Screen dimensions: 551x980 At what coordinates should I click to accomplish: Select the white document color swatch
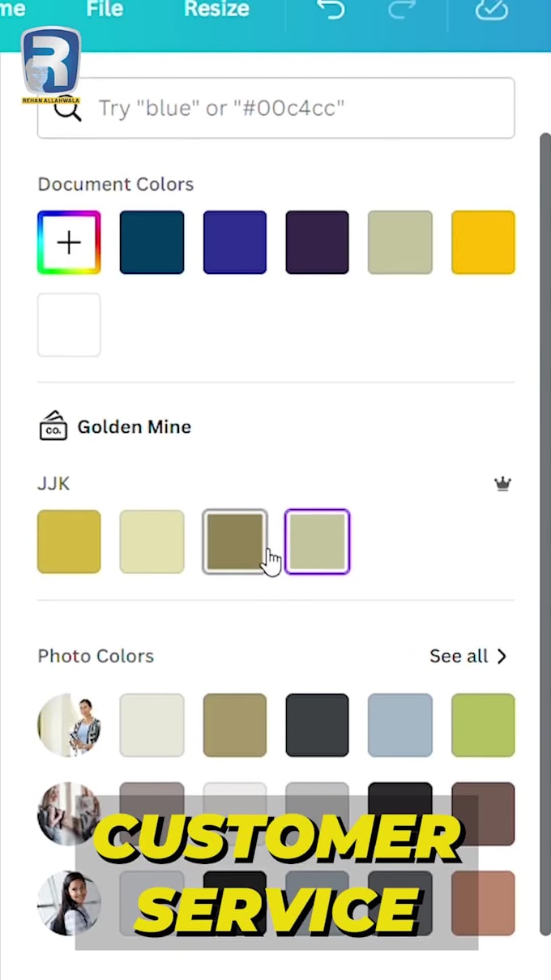click(69, 325)
